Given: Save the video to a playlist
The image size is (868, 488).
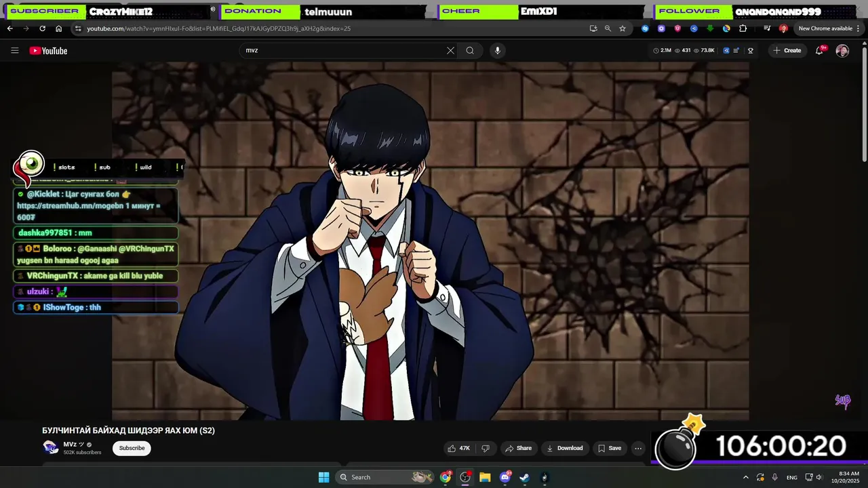Looking at the screenshot, I should click(610, 448).
